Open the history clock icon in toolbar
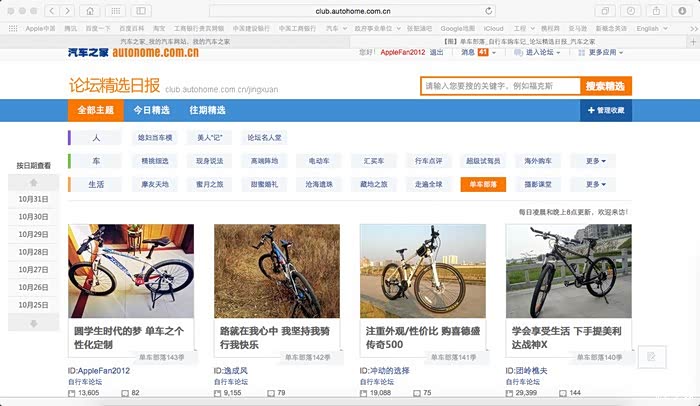The width and height of the screenshot is (700, 406). (631, 11)
